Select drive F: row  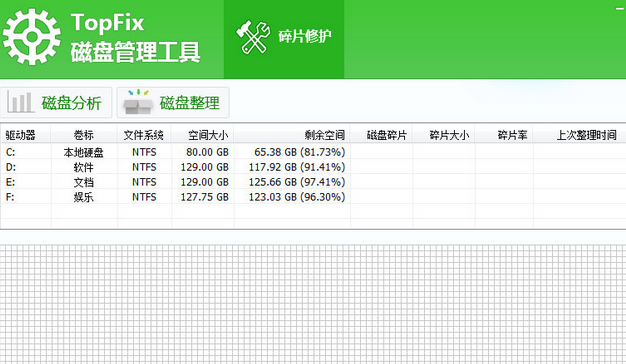[x=313, y=197]
